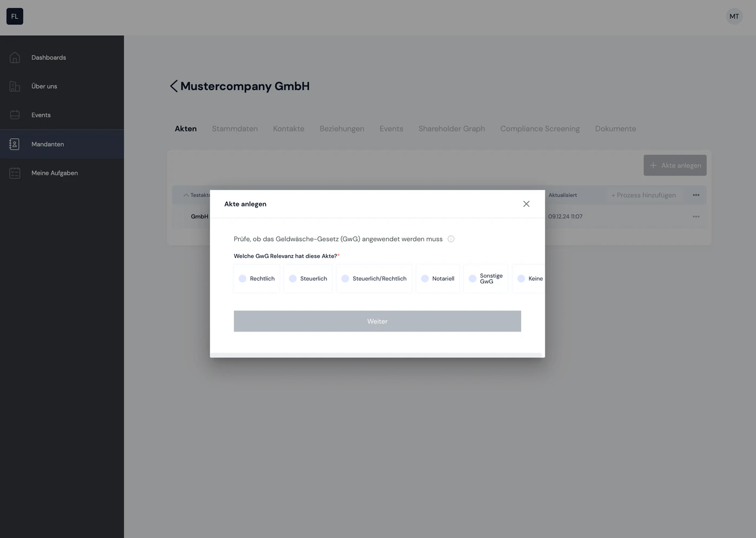Open the Kontakte tab
Viewport: 756px width, 538px height.
click(x=289, y=129)
